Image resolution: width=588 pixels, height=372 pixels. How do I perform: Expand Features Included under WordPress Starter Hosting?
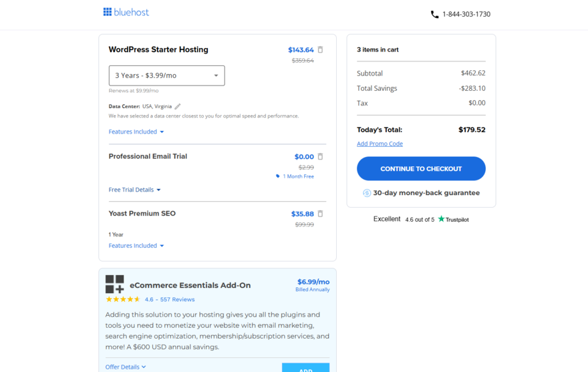[x=136, y=132]
